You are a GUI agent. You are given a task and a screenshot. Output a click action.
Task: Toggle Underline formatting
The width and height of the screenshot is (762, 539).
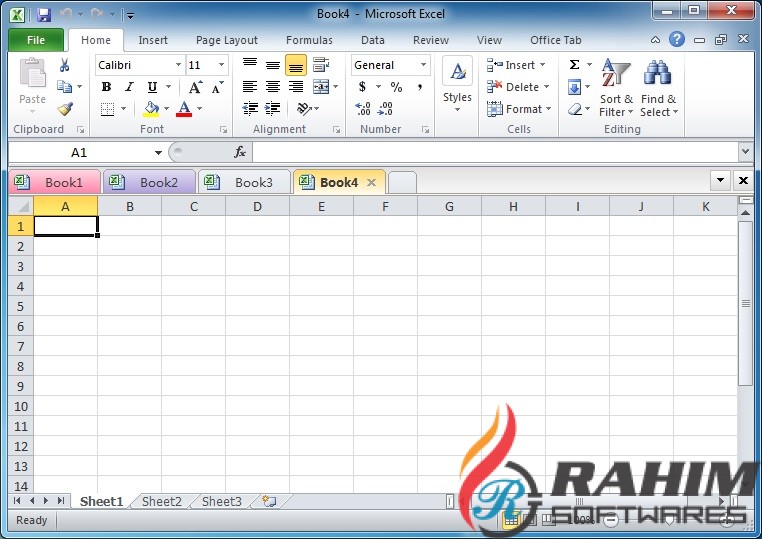pos(152,87)
